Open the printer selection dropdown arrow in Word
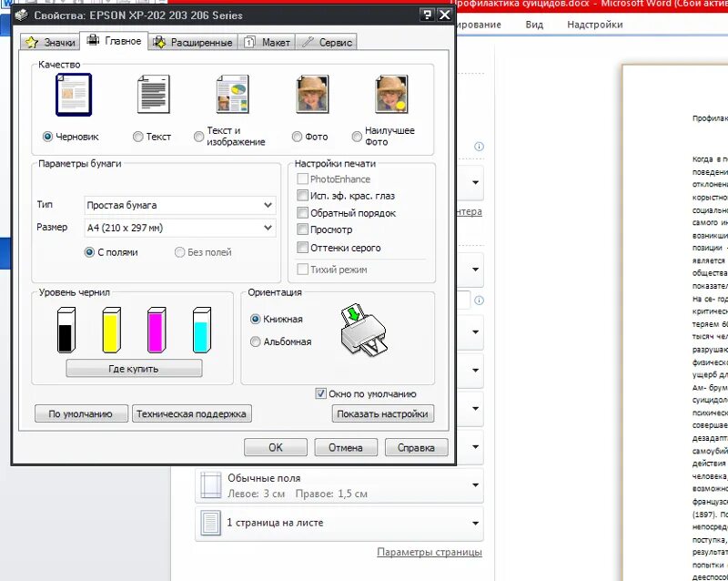 [475, 182]
